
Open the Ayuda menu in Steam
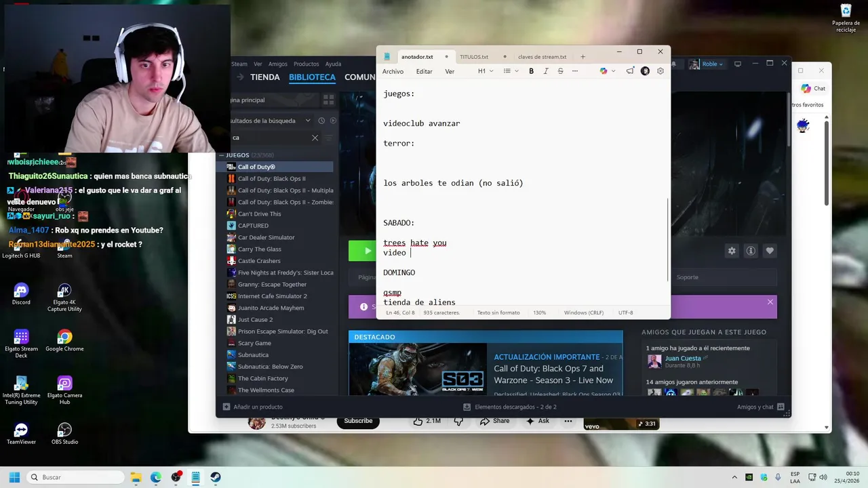pyautogui.click(x=333, y=64)
